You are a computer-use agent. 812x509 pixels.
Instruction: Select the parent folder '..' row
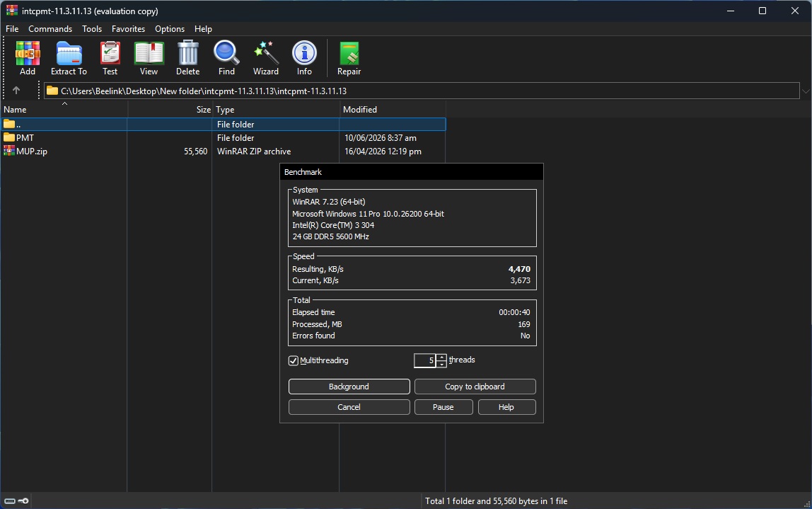223,125
